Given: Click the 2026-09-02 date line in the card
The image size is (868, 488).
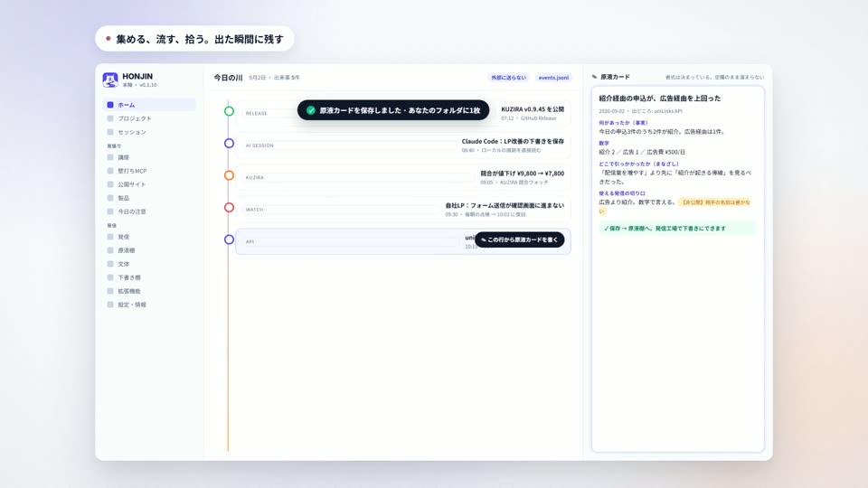Looking at the screenshot, I should (x=640, y=111).
